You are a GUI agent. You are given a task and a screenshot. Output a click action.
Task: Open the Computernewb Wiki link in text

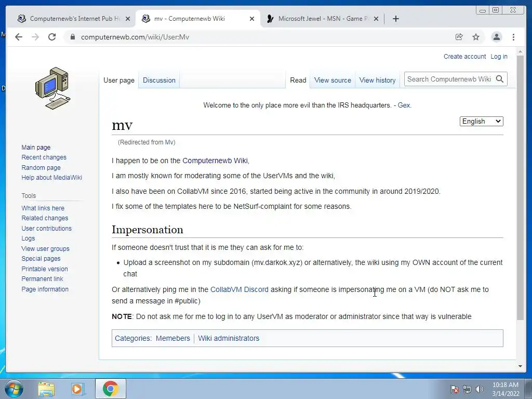pyautogui.click(x=215, y=161)
